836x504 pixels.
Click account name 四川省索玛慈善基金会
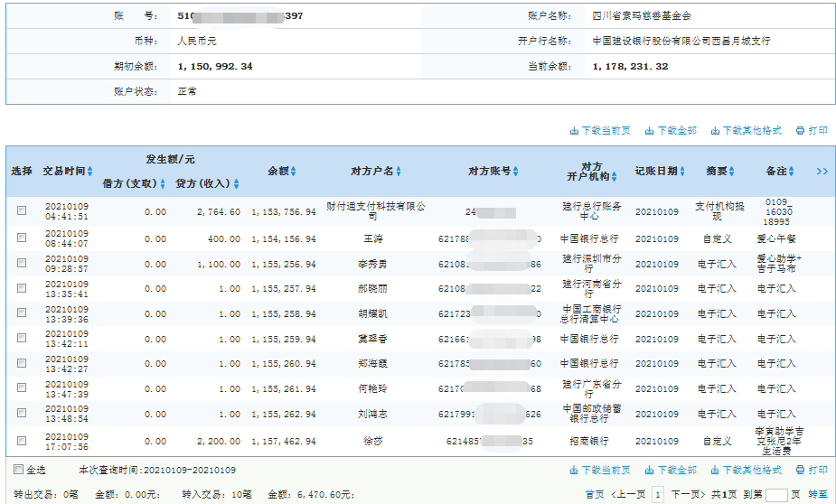(x=642, y=16)
